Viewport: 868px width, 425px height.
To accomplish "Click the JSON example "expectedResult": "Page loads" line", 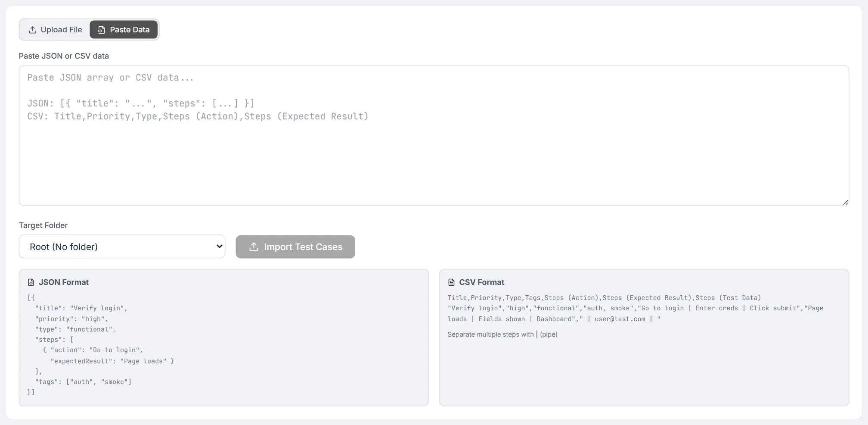I will [112, 361].
